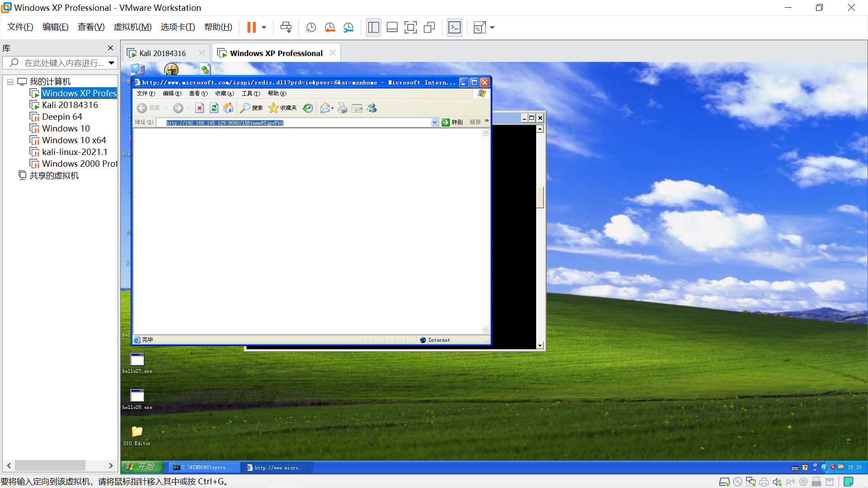The height and width of the screenshot is (488, 868).
Task: Click the IE Refresh button
Action: pyautogui.click(x=214, y=108)
